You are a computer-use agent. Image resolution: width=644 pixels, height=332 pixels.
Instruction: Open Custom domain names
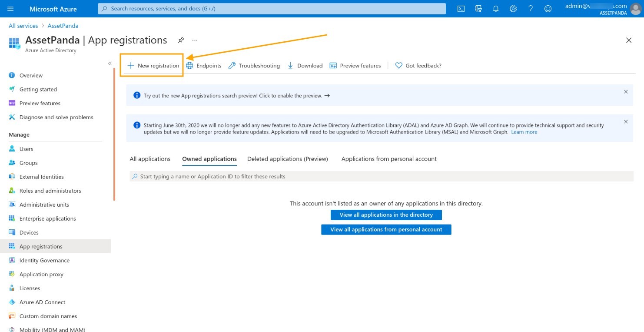point(48,316)
